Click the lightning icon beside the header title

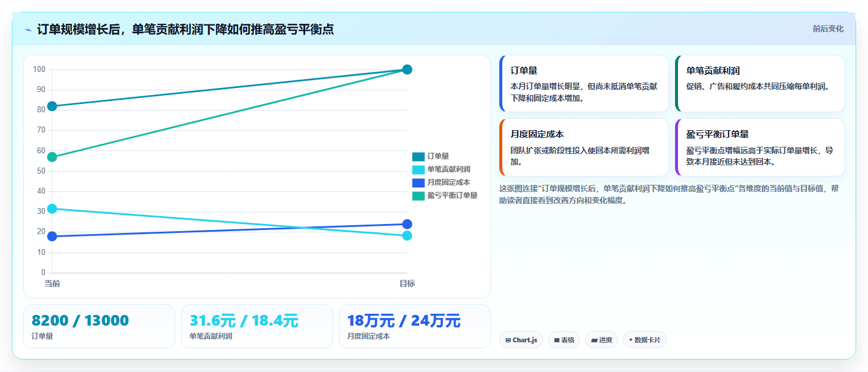[x=28, y=30]
